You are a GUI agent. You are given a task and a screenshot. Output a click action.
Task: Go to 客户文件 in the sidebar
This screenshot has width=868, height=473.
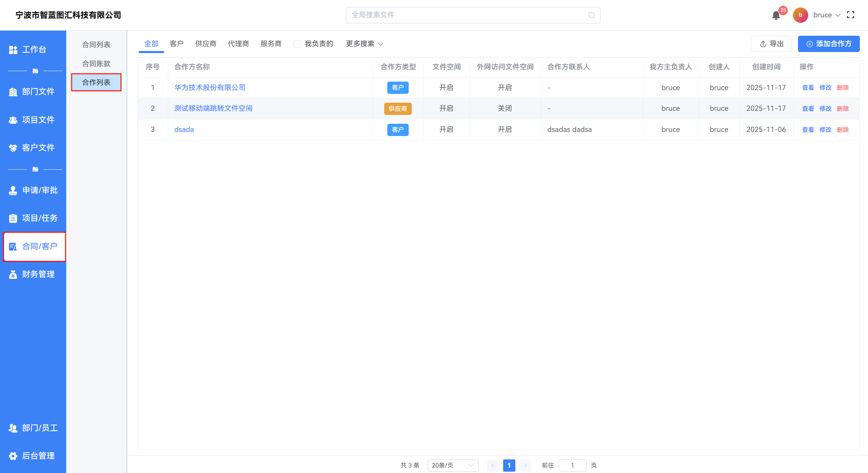pos(33,148)
